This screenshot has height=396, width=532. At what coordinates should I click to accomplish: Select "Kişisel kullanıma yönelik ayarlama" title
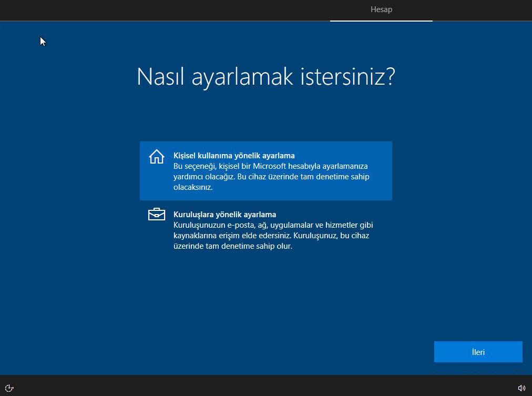[x=234, y=156]
